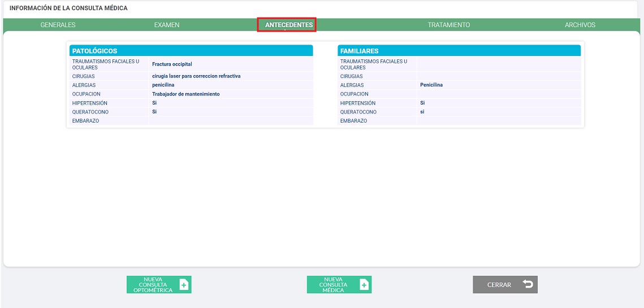Click the HIPERTENSIÓN 'Si' value under Patológicos
Viewport: 644px width, 308px height.
[154, 103]
